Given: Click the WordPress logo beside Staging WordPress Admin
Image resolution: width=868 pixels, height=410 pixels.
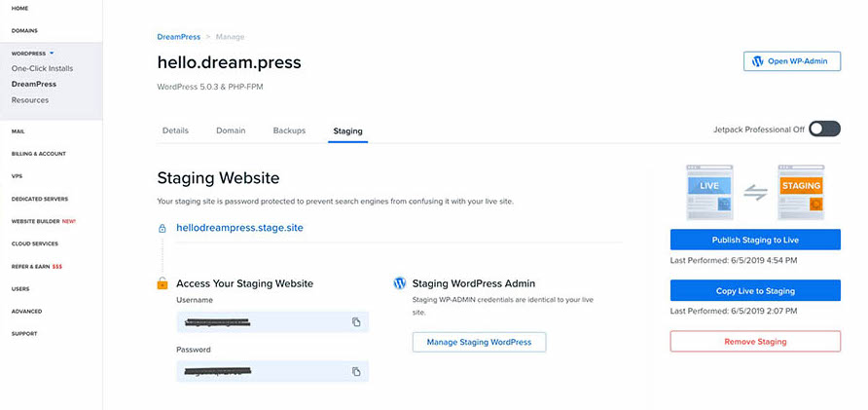Looking at the screenshot, I should tap(400, 283).
